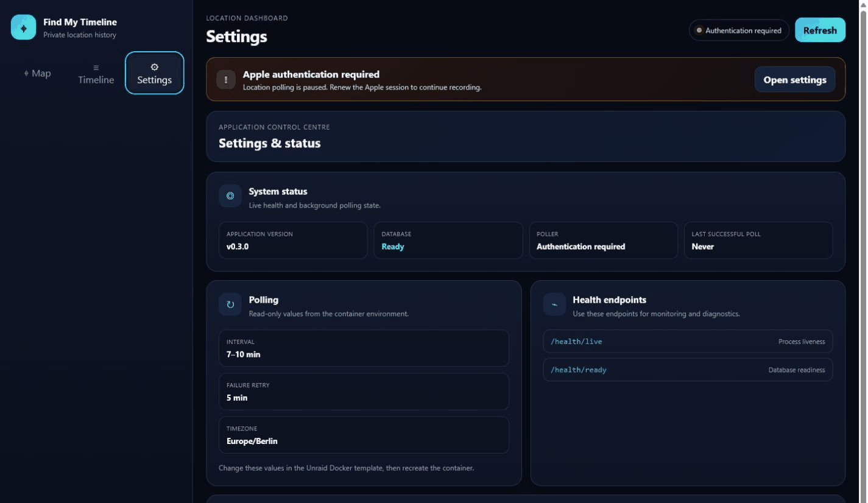Open the /health/live endpoint
The image size is (868, 503).
pyautogui.click(x=688, y=342)
